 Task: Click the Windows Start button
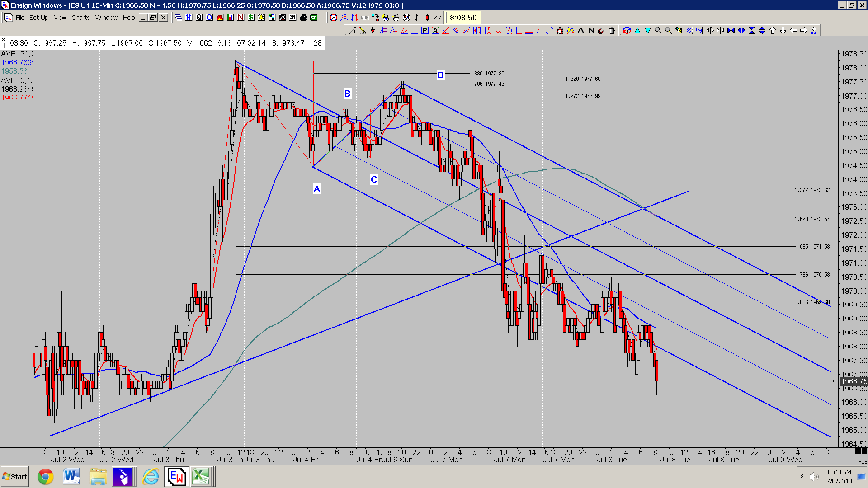coord(15,477)
